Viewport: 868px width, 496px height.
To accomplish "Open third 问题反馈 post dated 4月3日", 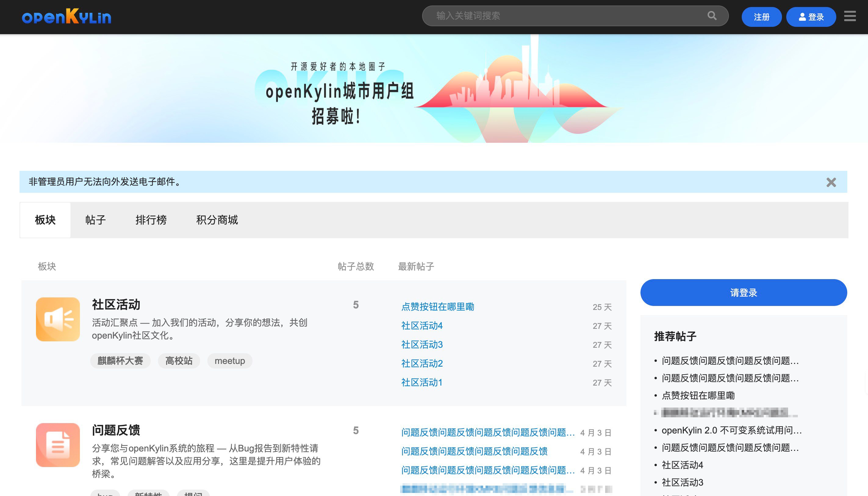I will 488,470.
